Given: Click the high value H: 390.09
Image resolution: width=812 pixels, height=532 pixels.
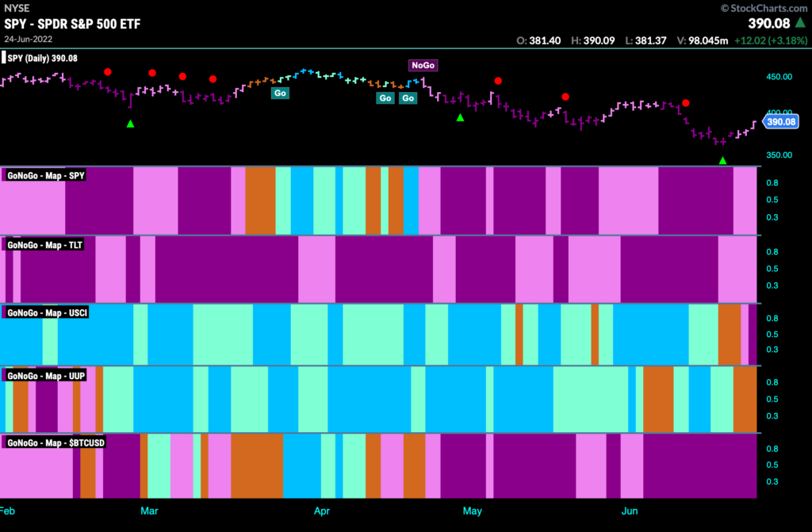Looking at the screenshot, I should (593, 40).
